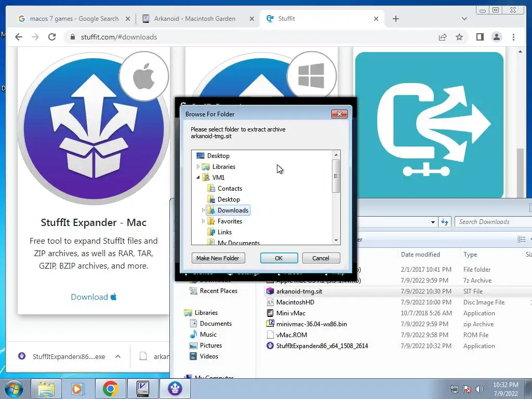Select arkanoid-tmg.sit file in Explorer

click(x=299, y=291)
